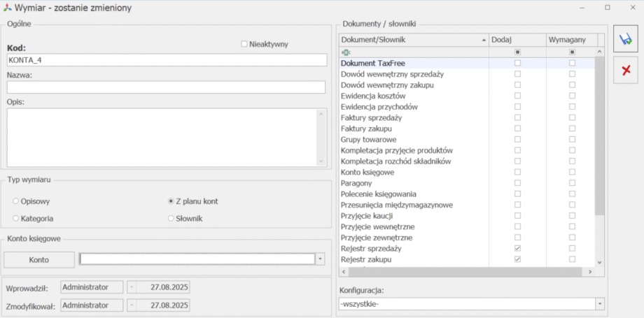Open the Wprowadził date dropdown arrow
Image resolution: width=644 pixels, height=318 pixels.
pyautogui.click(x=130, y=287)
